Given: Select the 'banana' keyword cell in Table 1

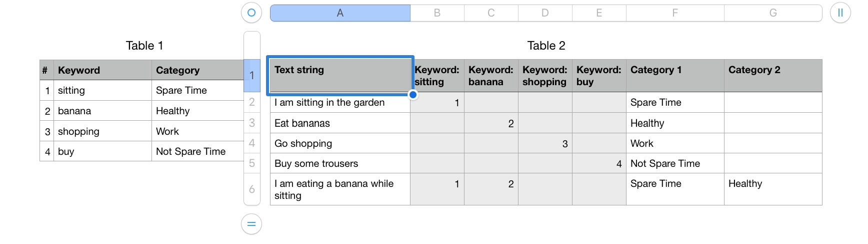Looking at the screenshot, I should coord(102,111).
